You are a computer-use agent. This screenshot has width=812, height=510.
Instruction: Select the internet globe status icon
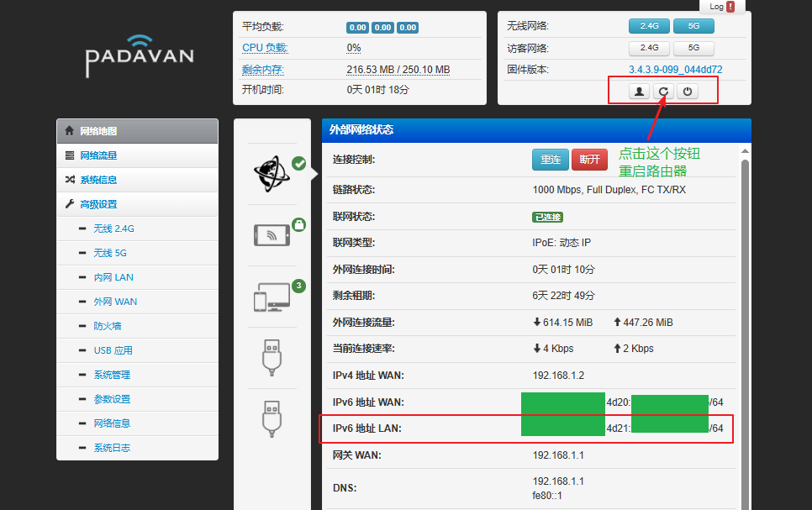click(272, 173)
